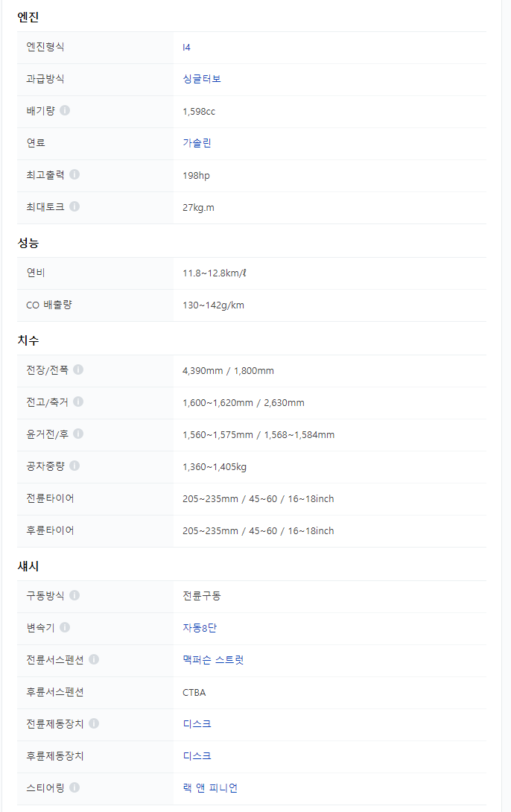Select the 후륜타이어 size value
511x812 pixels.
coord(258,531)
